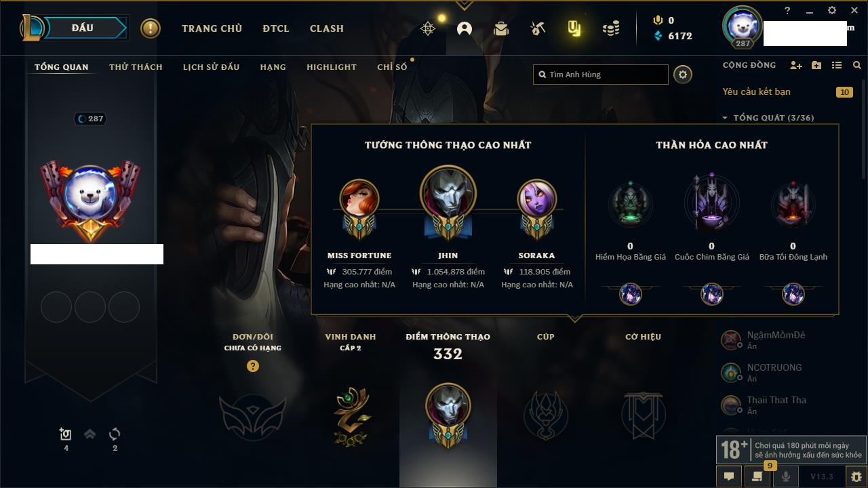Open the Collection backpack icon

[501, 28]
